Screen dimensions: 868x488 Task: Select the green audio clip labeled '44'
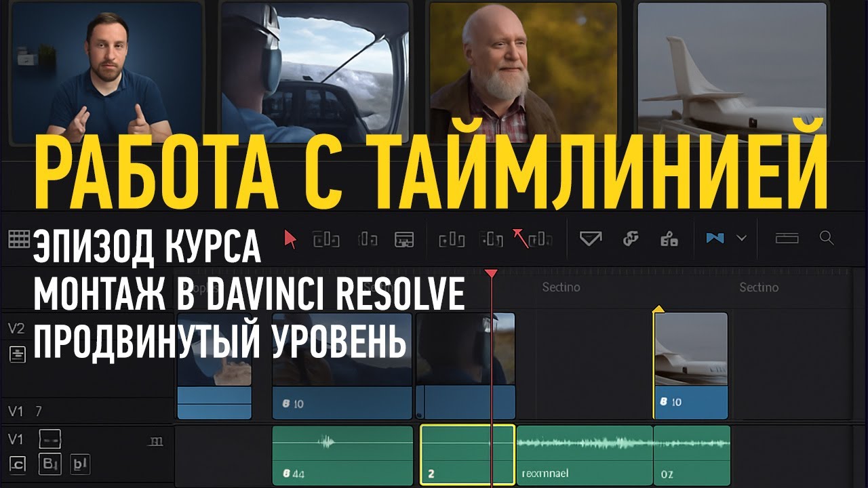(x=342, y=455)
